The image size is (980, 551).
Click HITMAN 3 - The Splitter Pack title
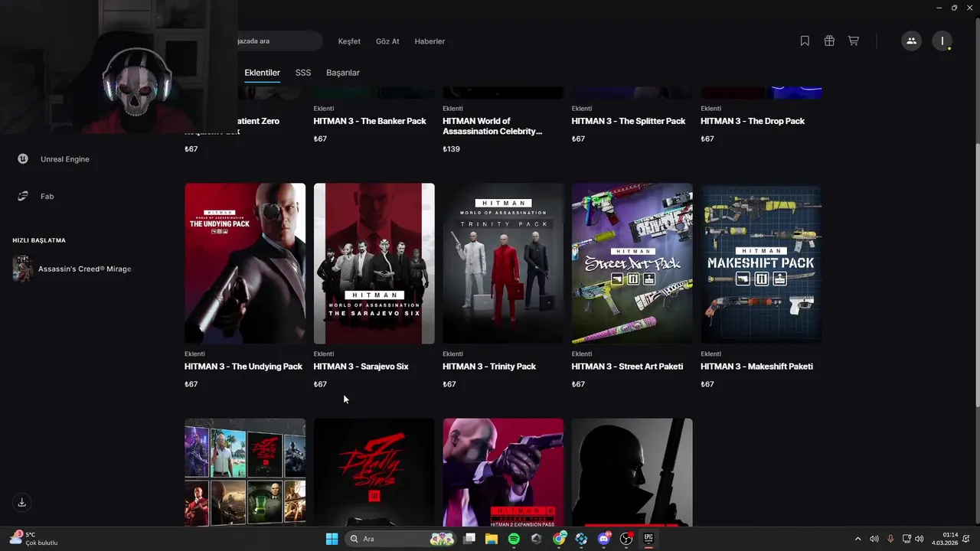[x=629, y=121]
